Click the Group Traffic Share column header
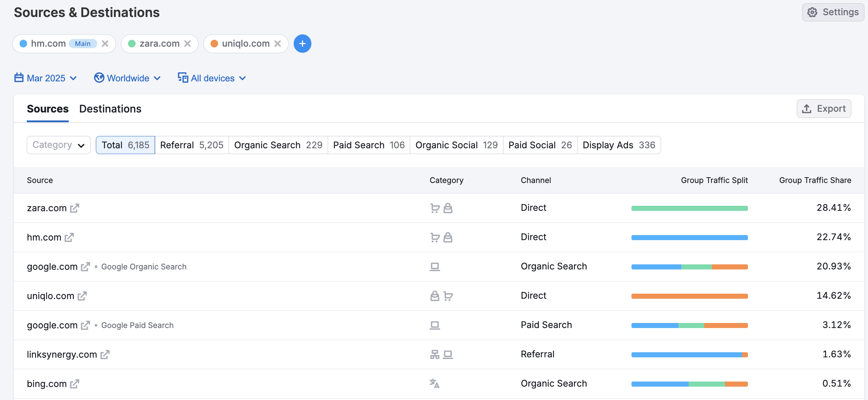Screen dimensions: 868x400 pos(815,180)
